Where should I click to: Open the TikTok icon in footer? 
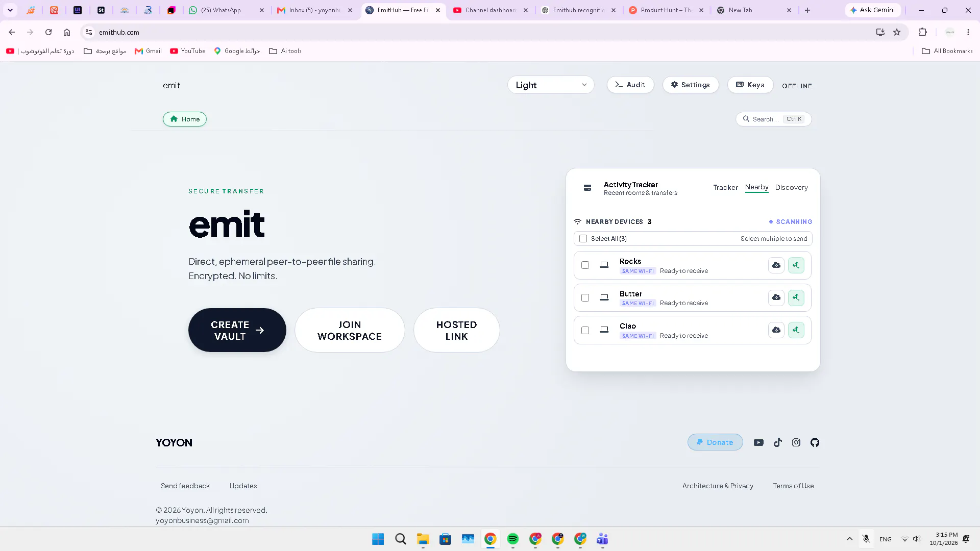(777, 442)
